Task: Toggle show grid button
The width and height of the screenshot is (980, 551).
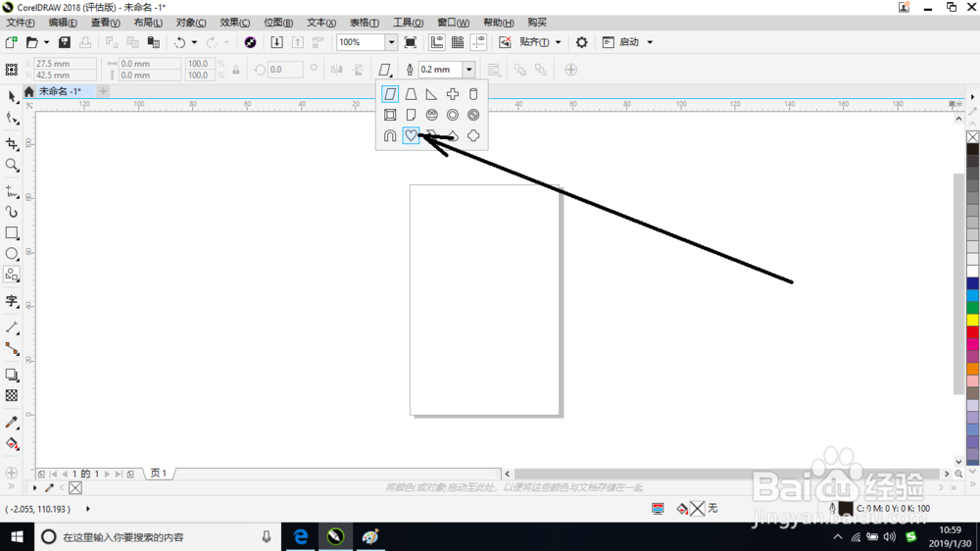Action: (458, 42)
